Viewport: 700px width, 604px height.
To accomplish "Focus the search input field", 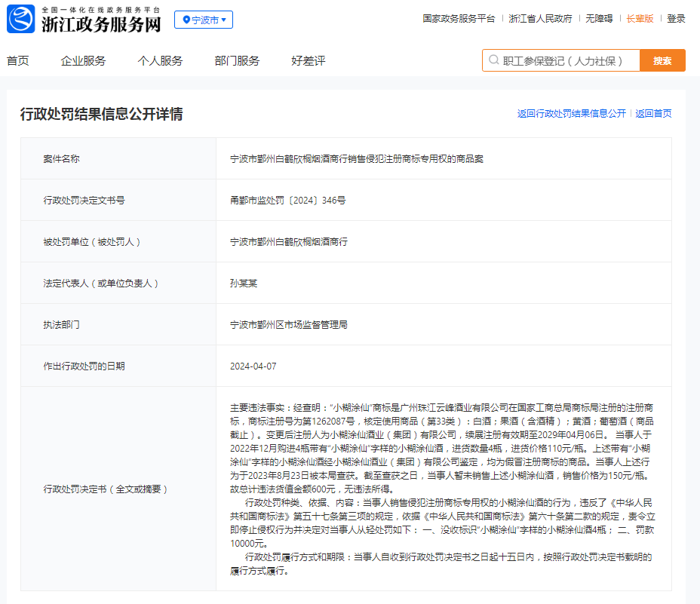I will [566, 60].
